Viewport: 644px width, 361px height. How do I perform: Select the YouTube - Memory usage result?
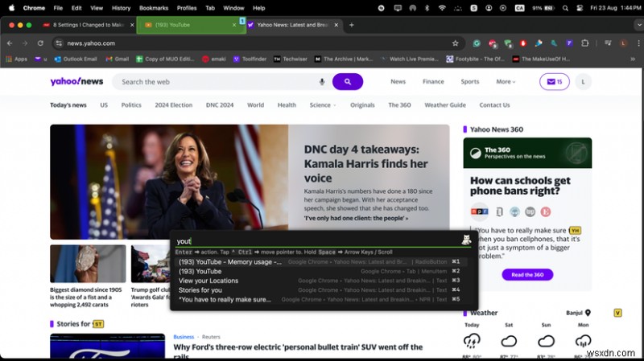320,262
